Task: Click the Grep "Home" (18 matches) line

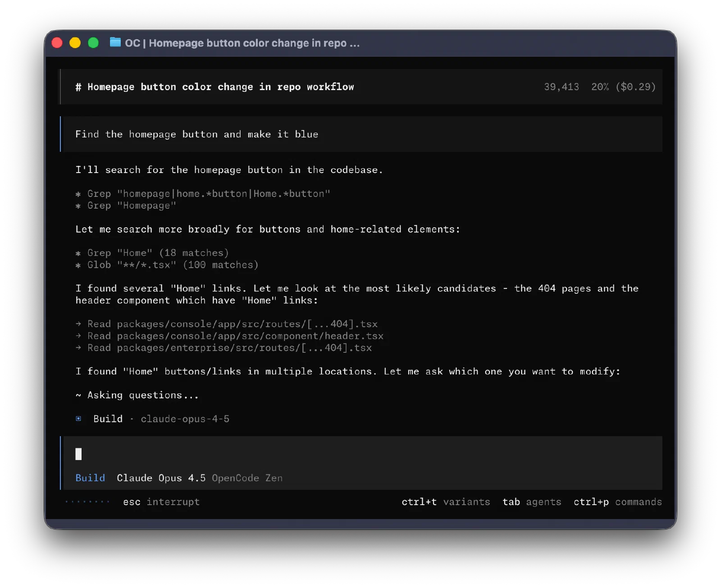Action: pos(152,253)
